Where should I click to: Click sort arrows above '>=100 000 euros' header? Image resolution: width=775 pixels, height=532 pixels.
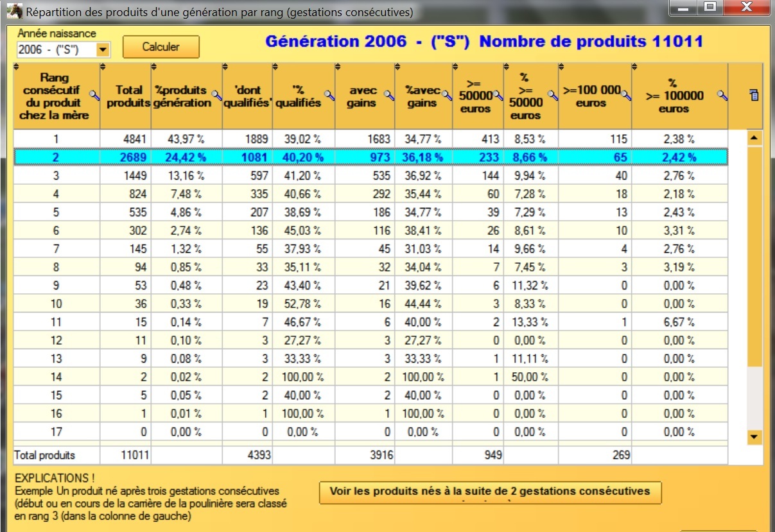[561, 66]
